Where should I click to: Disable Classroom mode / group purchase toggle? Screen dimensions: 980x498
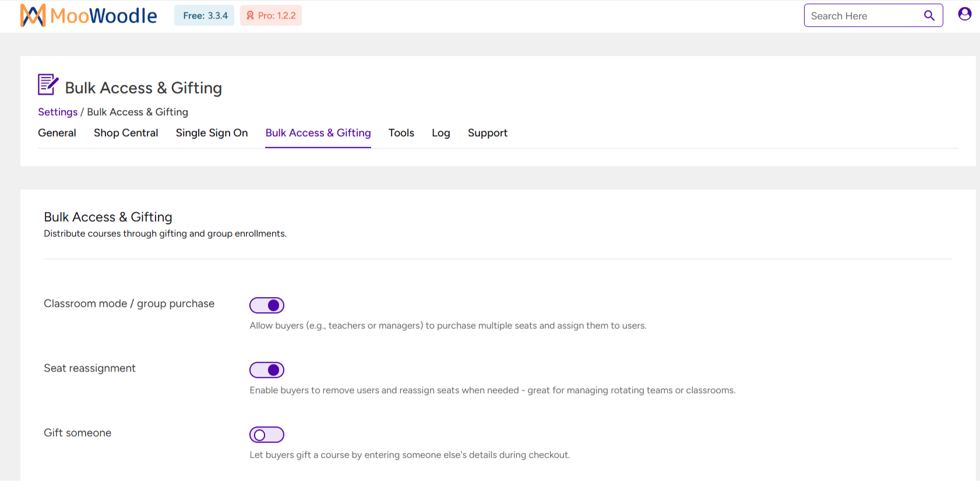coord(267,305)
